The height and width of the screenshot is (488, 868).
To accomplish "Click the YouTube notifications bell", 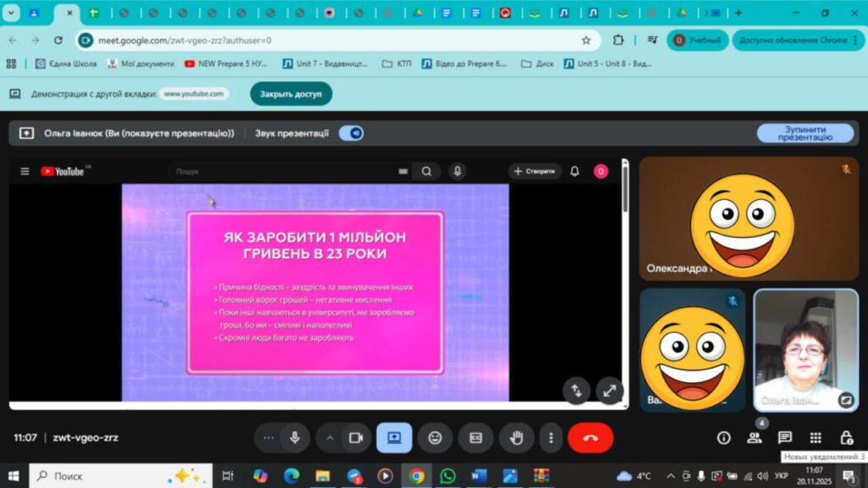I will click(575, 171).
